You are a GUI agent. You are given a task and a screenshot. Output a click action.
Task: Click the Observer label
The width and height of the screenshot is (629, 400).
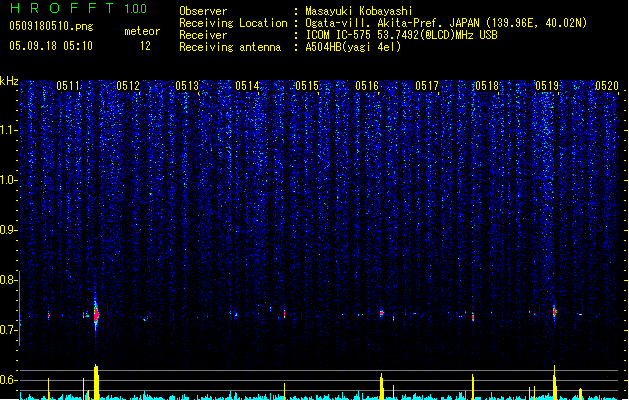coord(203,11)
